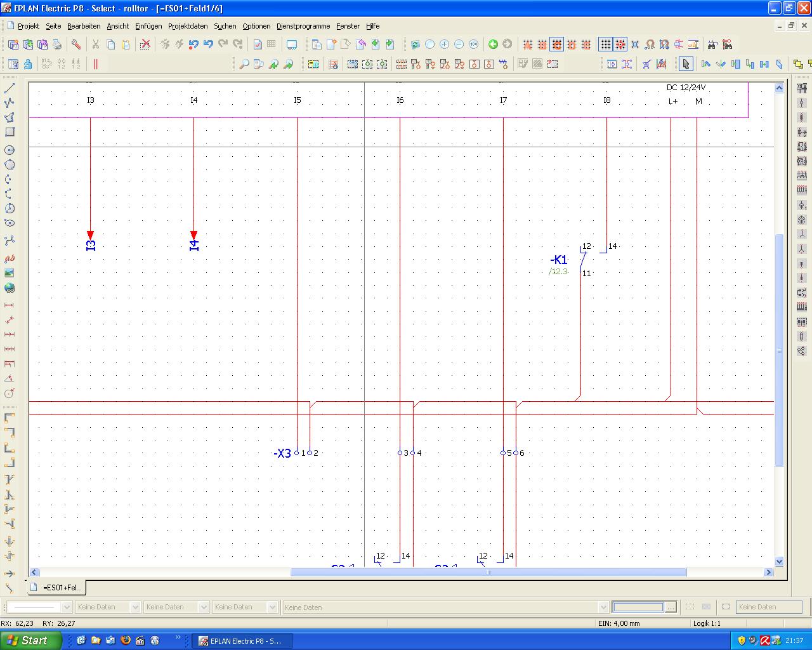This screenshot has height=650, width=812.
Task: Toggle the grid size A button
Action: (527, 44)
